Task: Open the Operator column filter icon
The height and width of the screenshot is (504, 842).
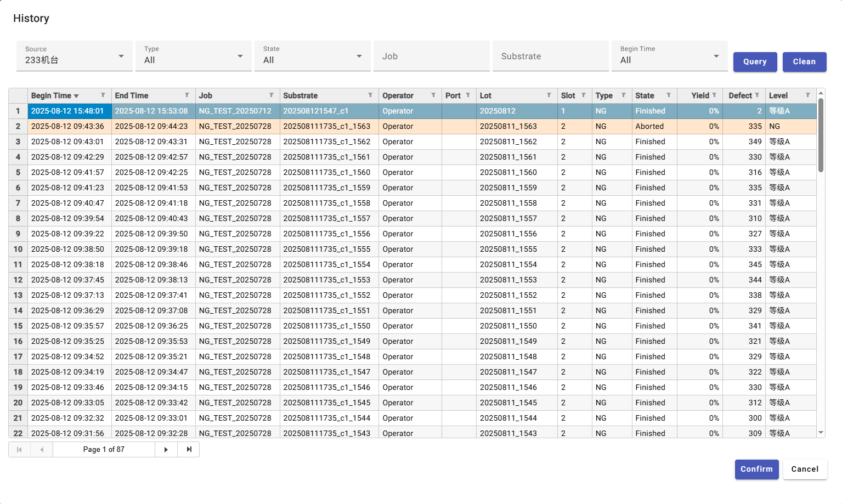Action: [433, 95]
